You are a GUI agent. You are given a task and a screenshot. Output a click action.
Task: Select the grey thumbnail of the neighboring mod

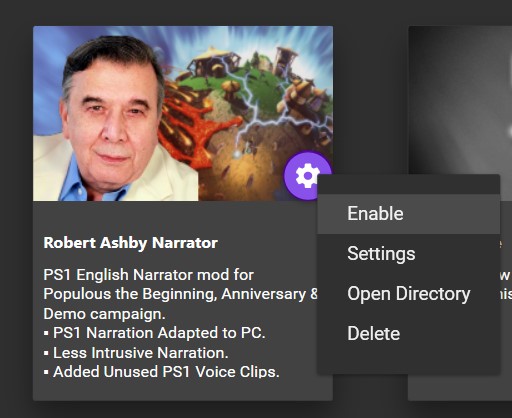click(460, 100)
